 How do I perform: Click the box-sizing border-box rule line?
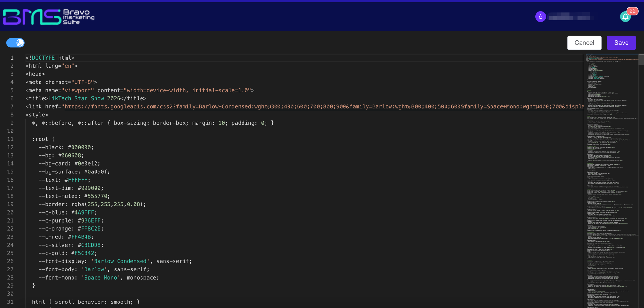(x=153, y=123)
